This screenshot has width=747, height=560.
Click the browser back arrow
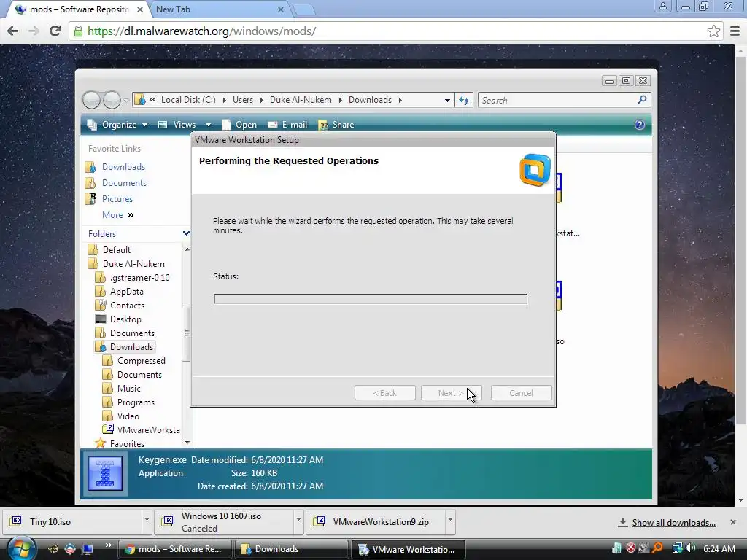coord(13,31)
